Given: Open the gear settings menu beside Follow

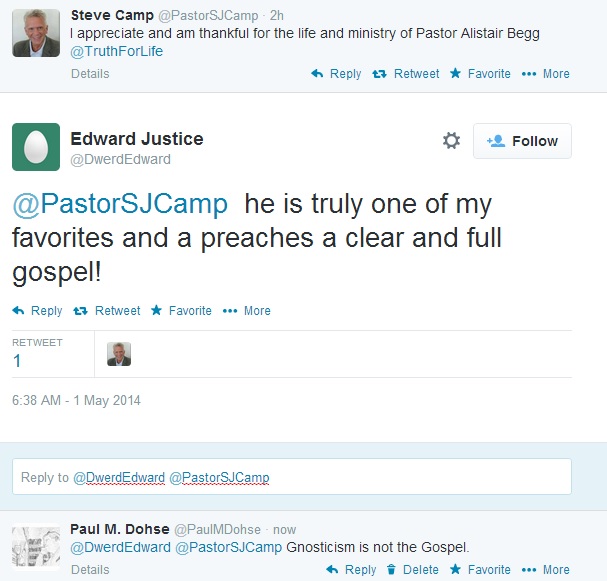Looking at the screenshot, I should click(x=451, y=141).
